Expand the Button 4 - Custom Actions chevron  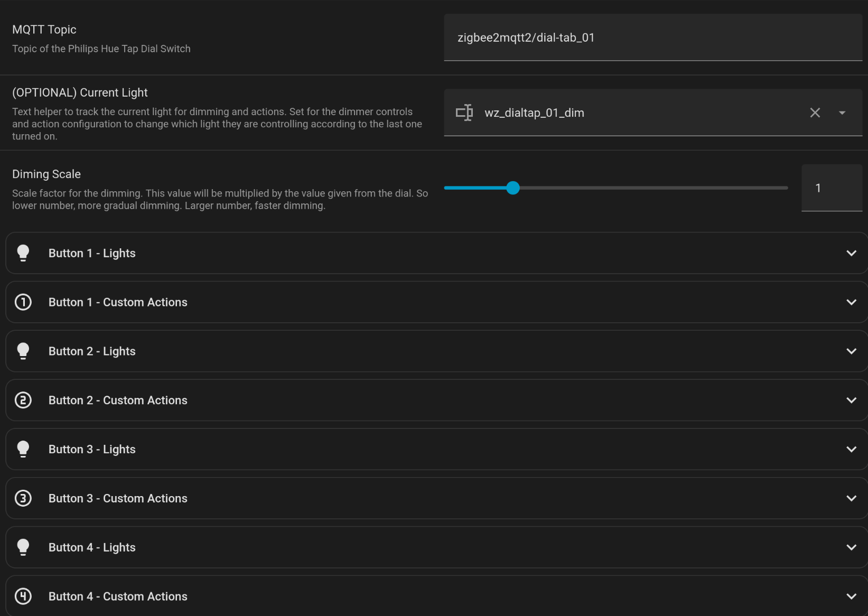pos(851,596)
